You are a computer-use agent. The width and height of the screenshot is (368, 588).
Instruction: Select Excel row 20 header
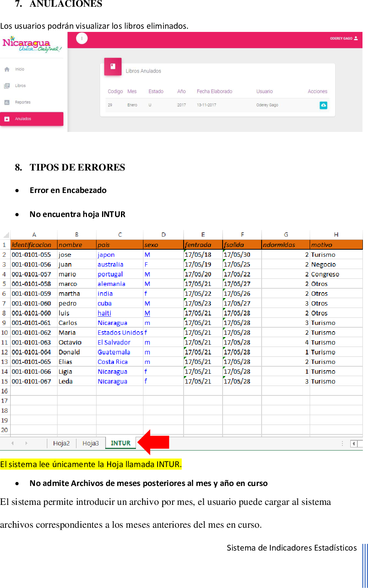5,430
